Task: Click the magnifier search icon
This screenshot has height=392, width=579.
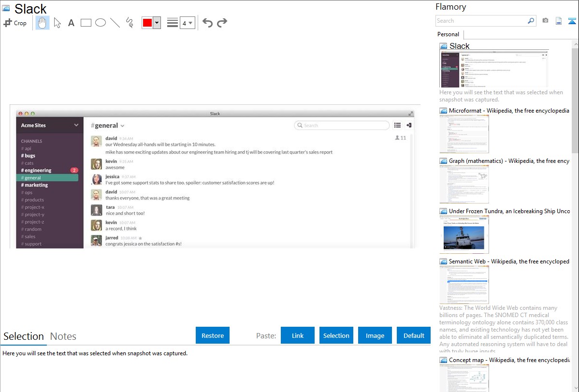Action: click(531, 21)
